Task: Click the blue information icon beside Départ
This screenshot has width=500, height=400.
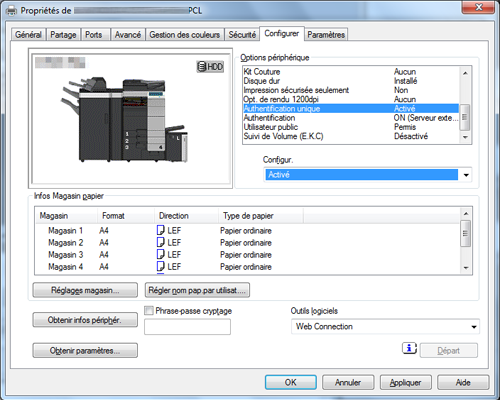Action: click(410, 348)
